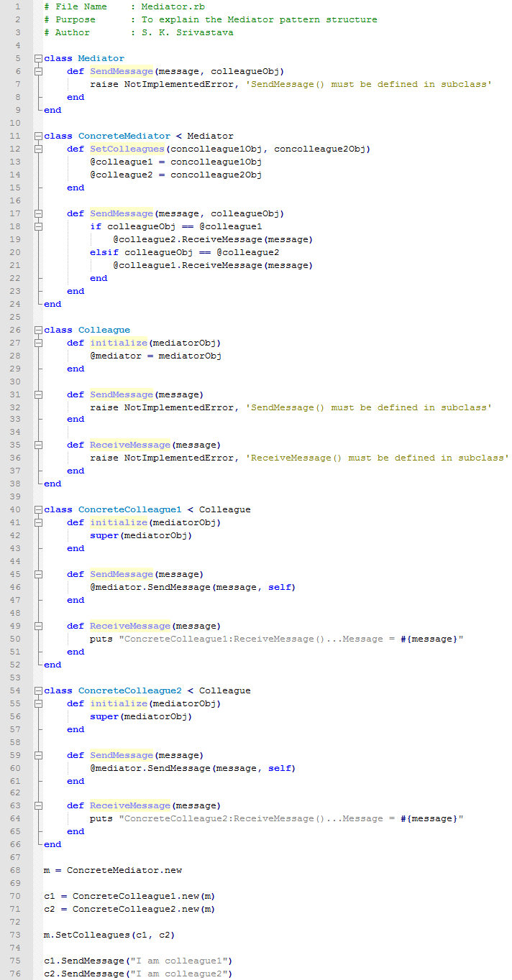Click author name 'S. K. Srivastava'
The image size is (512, 980).
point(187,32)
